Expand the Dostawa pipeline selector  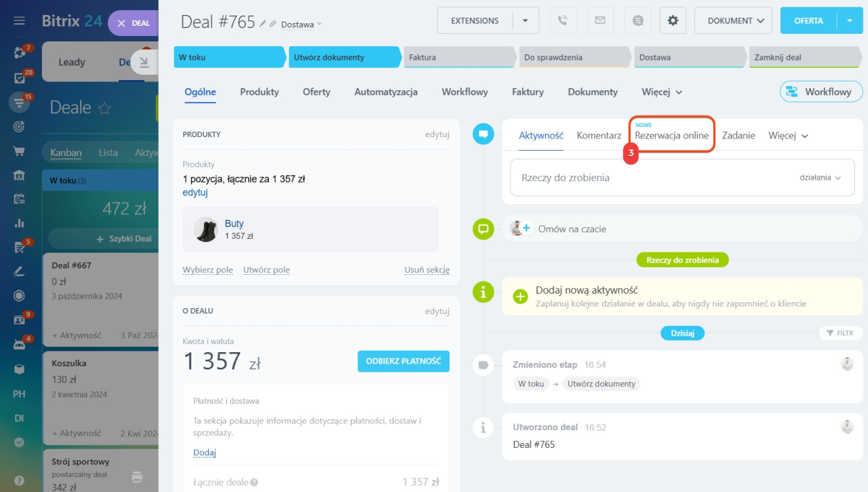302,24
